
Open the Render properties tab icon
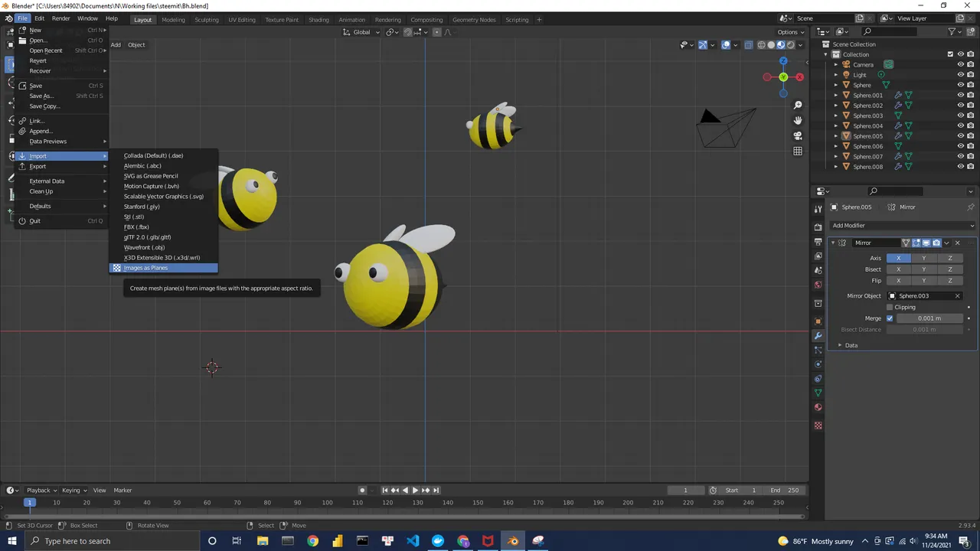click(818, 227)
